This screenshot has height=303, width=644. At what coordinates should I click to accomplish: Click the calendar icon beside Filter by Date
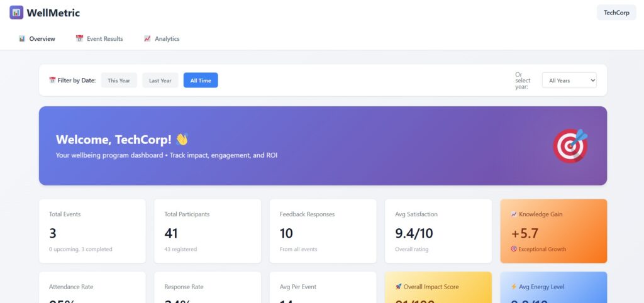52,80
